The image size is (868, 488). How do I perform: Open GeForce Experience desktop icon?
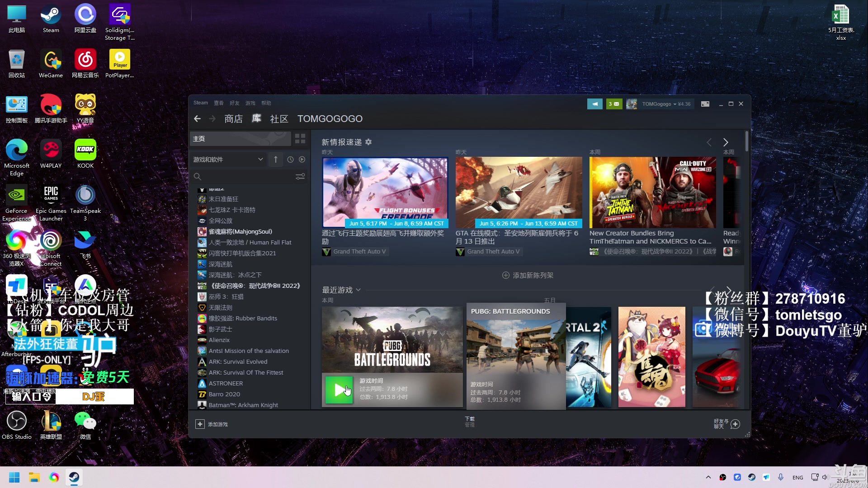(x=16, y=203)
